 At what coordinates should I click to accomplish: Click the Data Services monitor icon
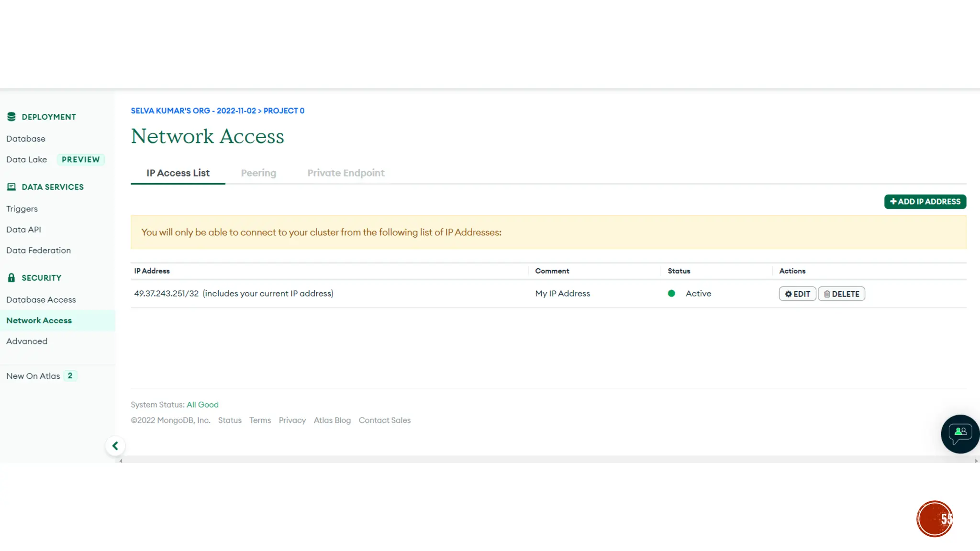tap(11, 187)
